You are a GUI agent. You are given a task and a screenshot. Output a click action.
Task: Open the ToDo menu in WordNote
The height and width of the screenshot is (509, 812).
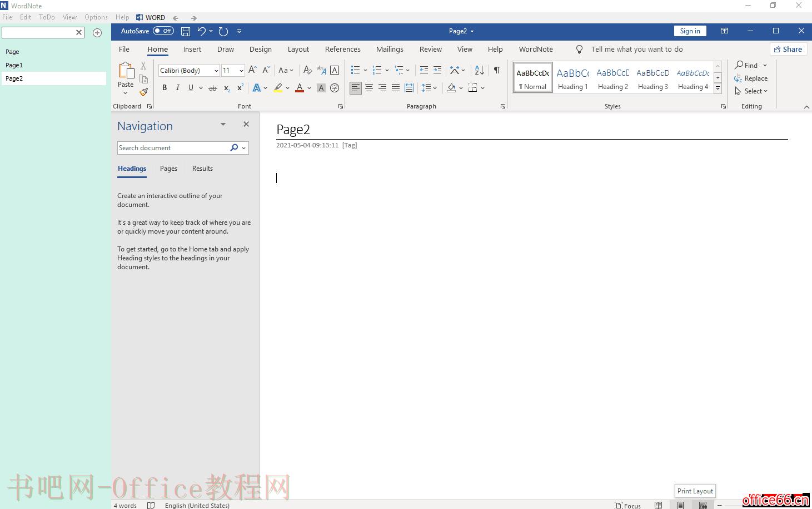[x=47, y=17]
